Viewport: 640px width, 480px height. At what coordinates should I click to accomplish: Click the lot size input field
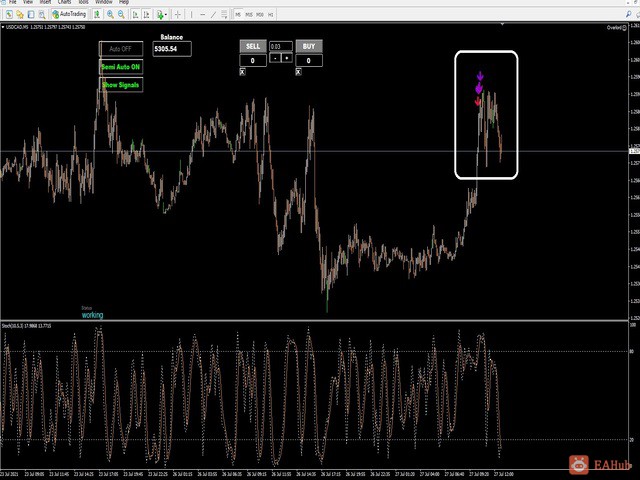(281, 47)
